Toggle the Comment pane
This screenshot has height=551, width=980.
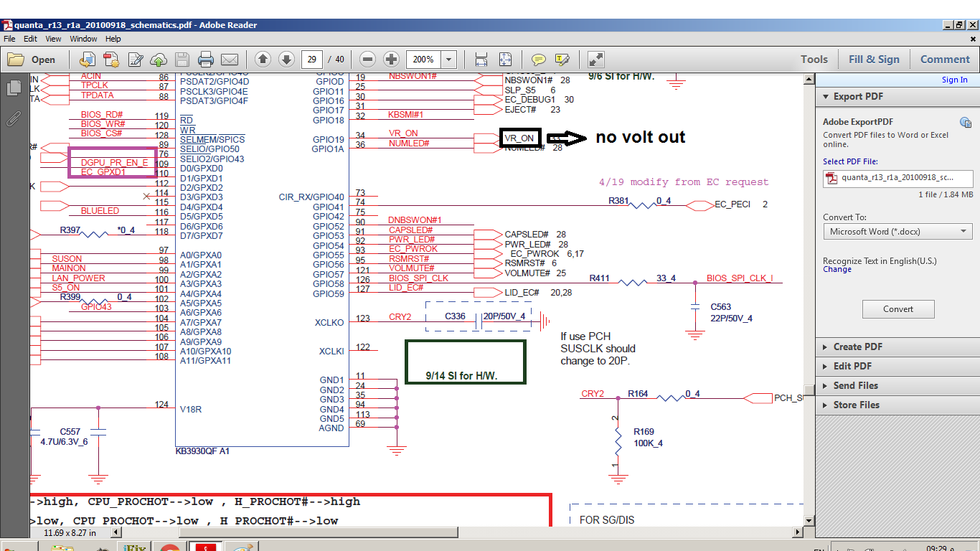(945, 60)
